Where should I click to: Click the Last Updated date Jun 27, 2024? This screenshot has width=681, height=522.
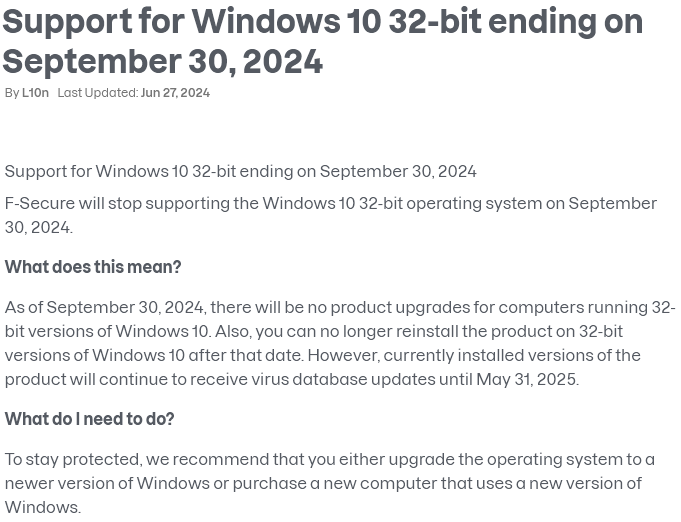(175, 93)
